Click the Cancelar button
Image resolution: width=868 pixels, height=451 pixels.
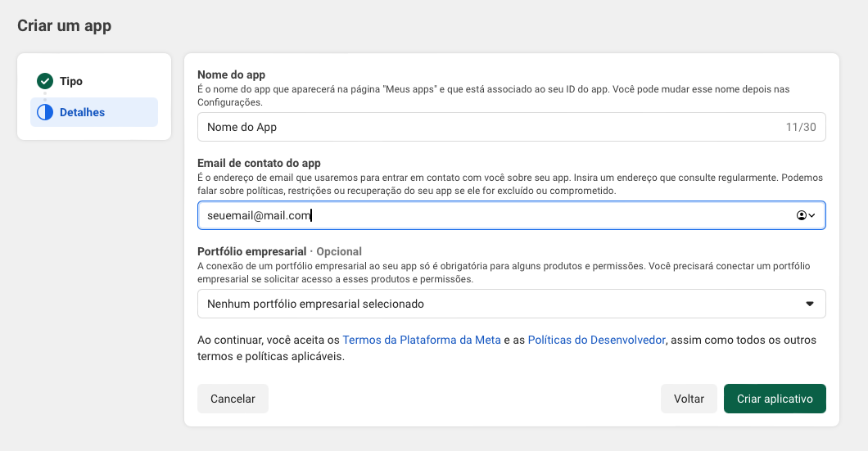tap(233, 399)
